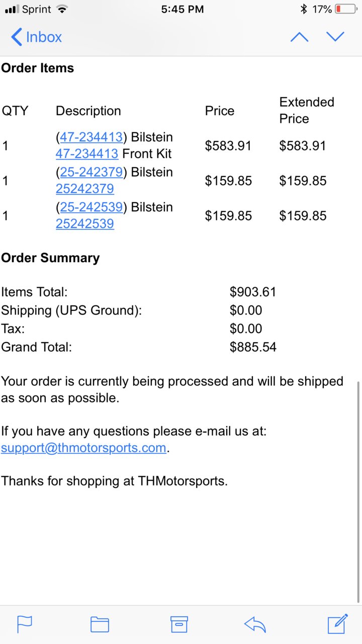362x644 pixels.
Task: Go to next message with down arrow
Action: click(x=335, y=37)
